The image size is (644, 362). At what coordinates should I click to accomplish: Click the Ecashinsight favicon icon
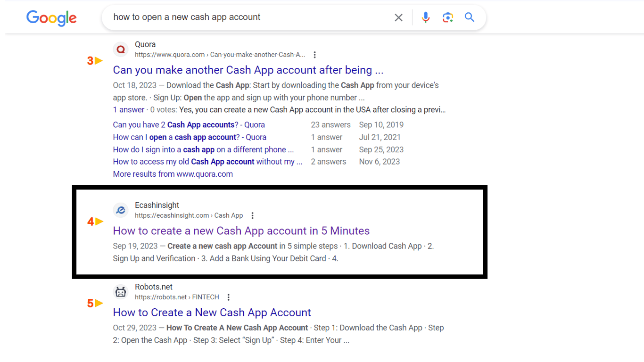coord(121,210)
